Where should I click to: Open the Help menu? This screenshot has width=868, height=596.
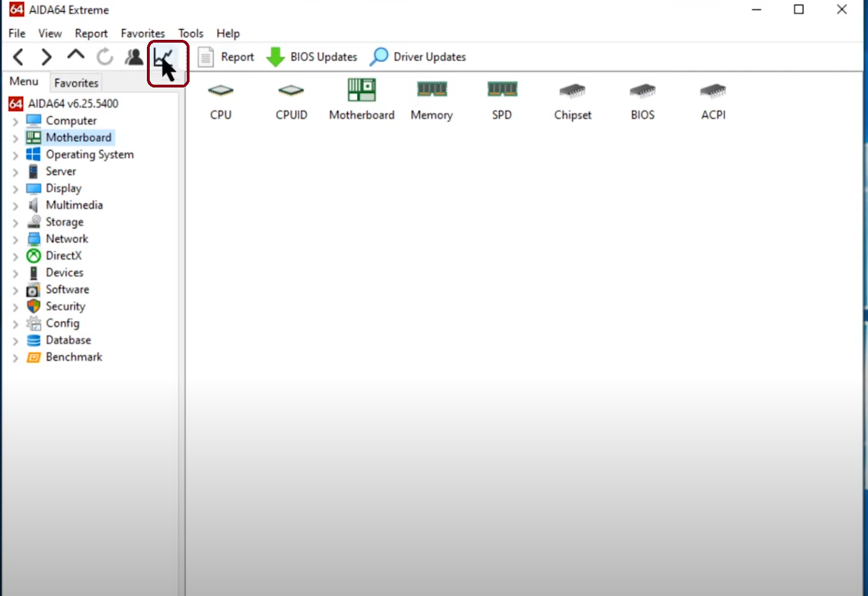228,34
